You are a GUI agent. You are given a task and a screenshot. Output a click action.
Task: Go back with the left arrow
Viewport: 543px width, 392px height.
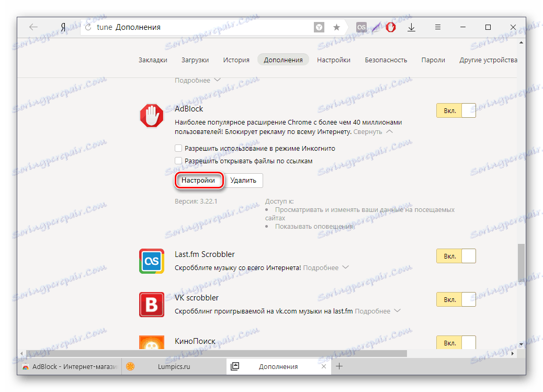pyautogui.click(x=33, y=27)
